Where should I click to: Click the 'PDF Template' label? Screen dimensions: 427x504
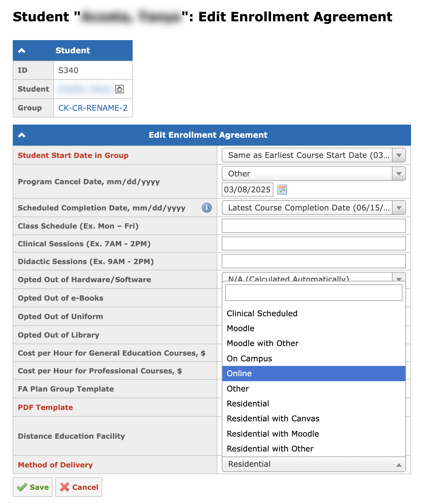pos(45,407)
